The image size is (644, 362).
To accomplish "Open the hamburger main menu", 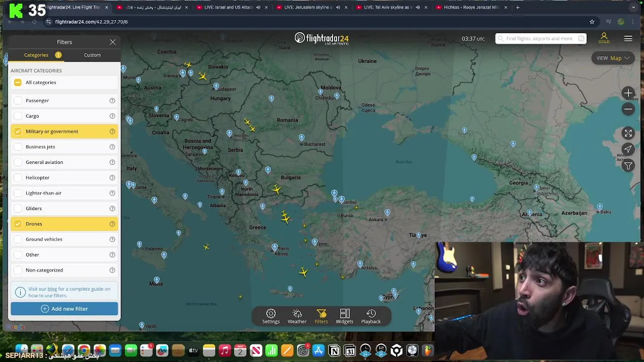I will tap(628, 39).
